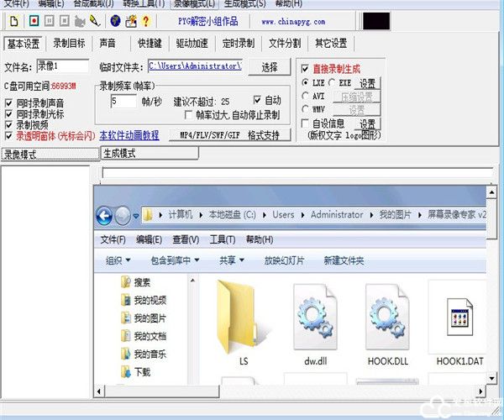Select the AVI output format radio button
The width and height of the screenshot is (504, 420).
point(306,97)
